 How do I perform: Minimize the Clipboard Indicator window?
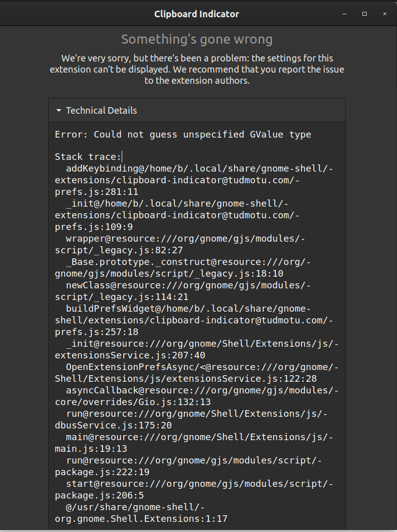click(344, 14)
